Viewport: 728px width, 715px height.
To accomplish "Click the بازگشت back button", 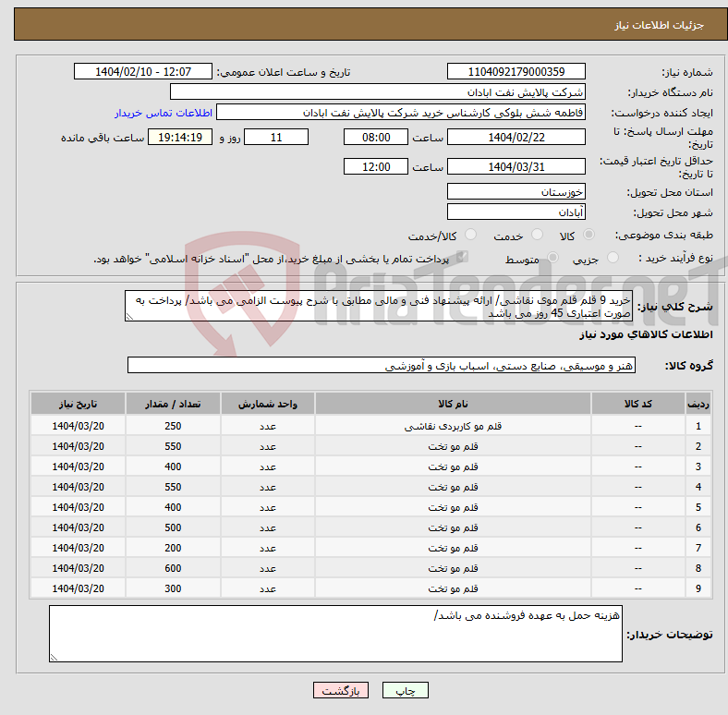I will (x=341, y=690).
